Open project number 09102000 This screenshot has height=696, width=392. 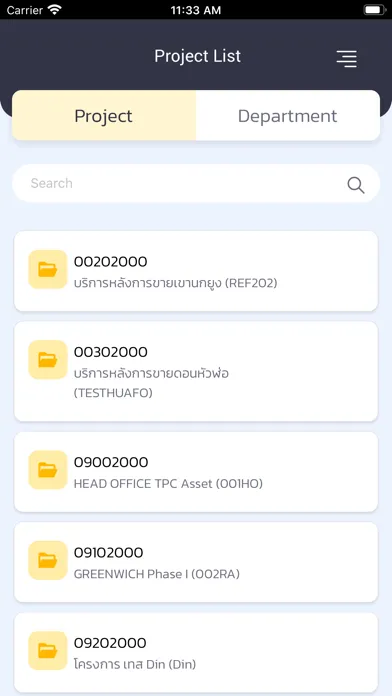click(108, 553)
